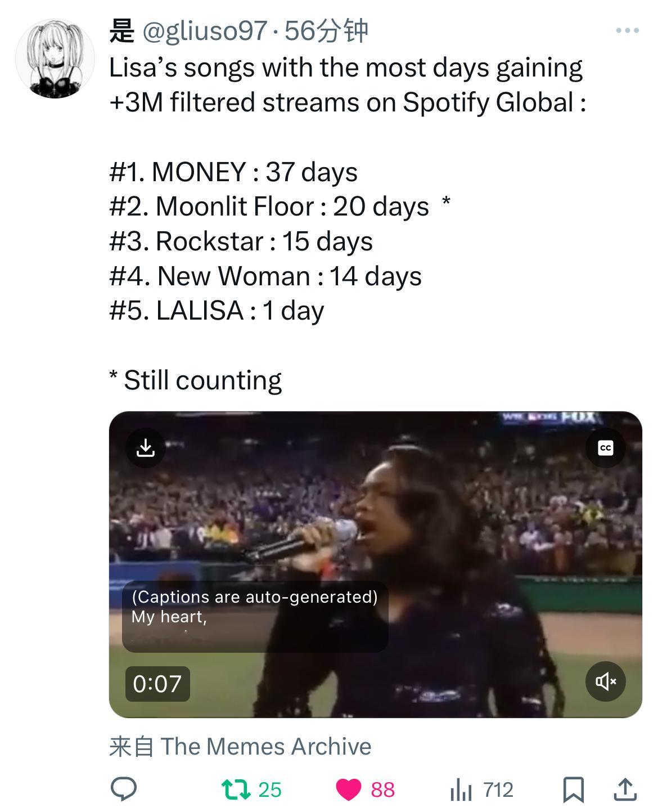Click the 56分钟 timestamp
The height and width of the screenshot is (812, 658).
326,30
